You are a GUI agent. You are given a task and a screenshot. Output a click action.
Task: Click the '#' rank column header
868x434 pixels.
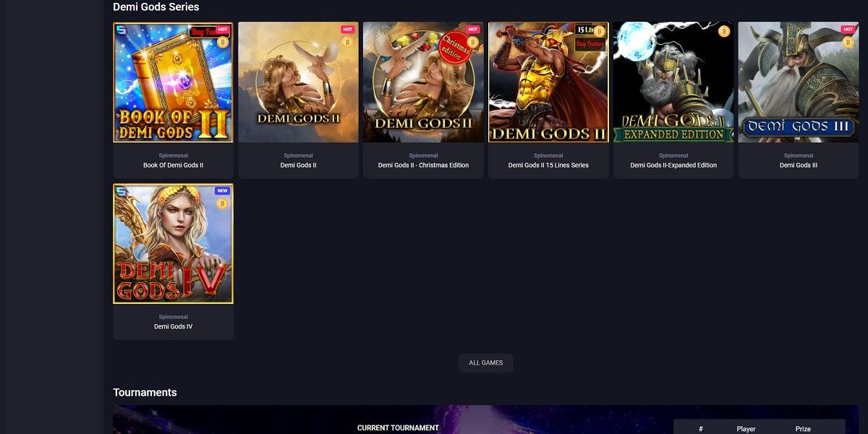click(x=701, y=429)
